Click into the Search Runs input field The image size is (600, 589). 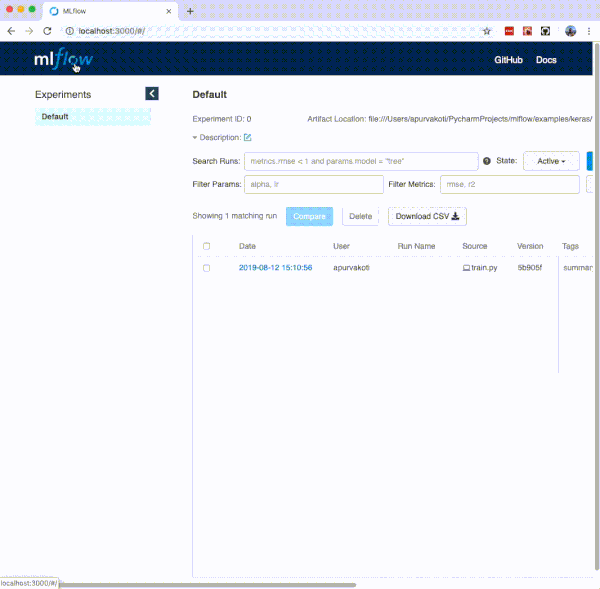(x=361, y=161)
